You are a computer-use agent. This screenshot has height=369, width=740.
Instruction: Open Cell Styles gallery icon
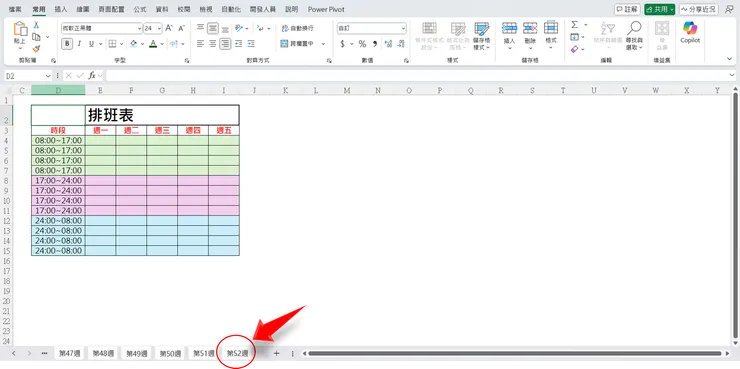pos(481,29)
